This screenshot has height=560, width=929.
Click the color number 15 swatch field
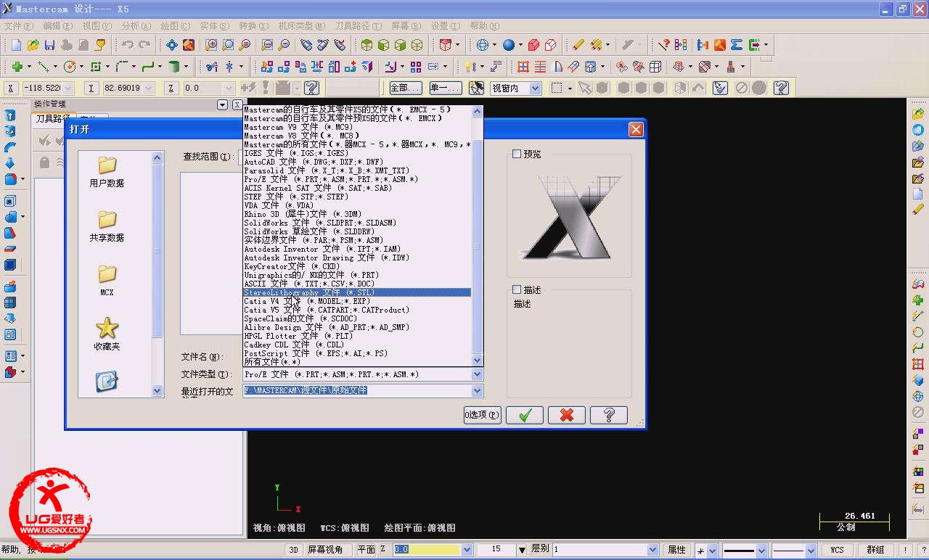coord(496,550)
